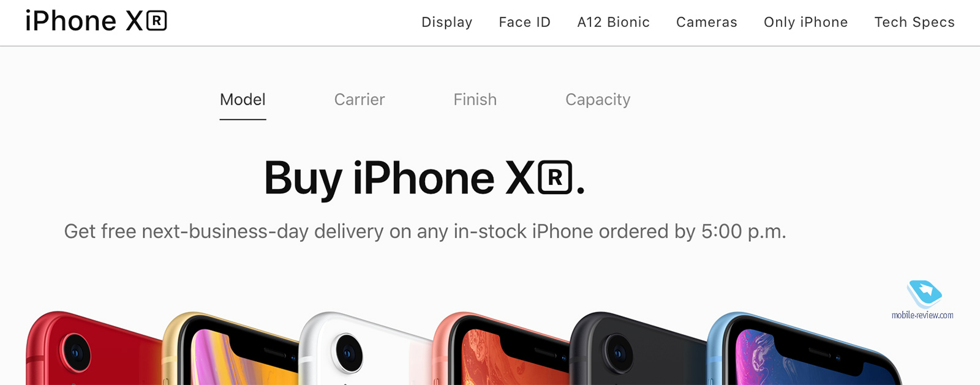Viewport: 980px width, 385px height.
Task: Select the white iPhone XR image
Action: [x=364, y=348]
